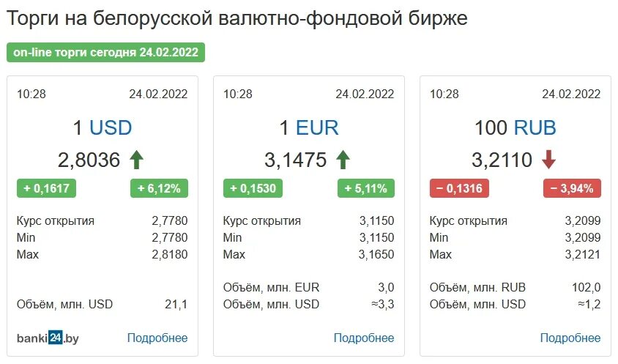Viewport: 618px width, 364px height.
Task: Click the +5,11% percent badge
Action: [366, 188]
